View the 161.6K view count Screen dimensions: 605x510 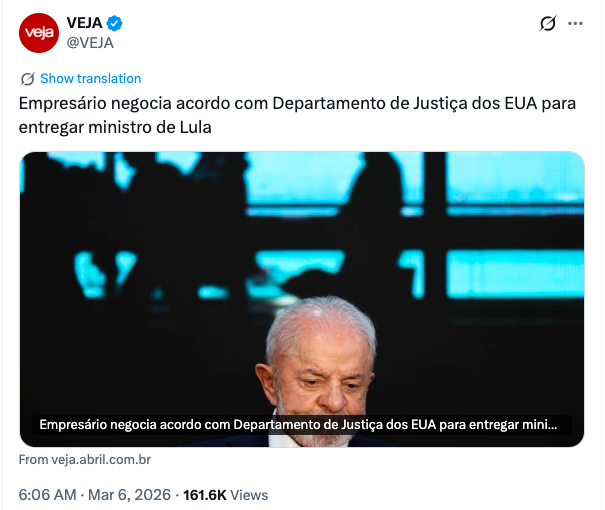(204, 495)
